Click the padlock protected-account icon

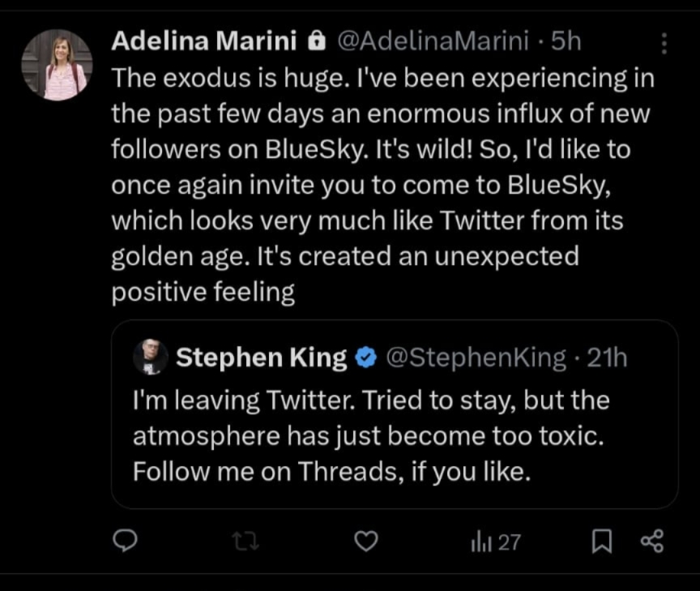(x=318, y=41)
